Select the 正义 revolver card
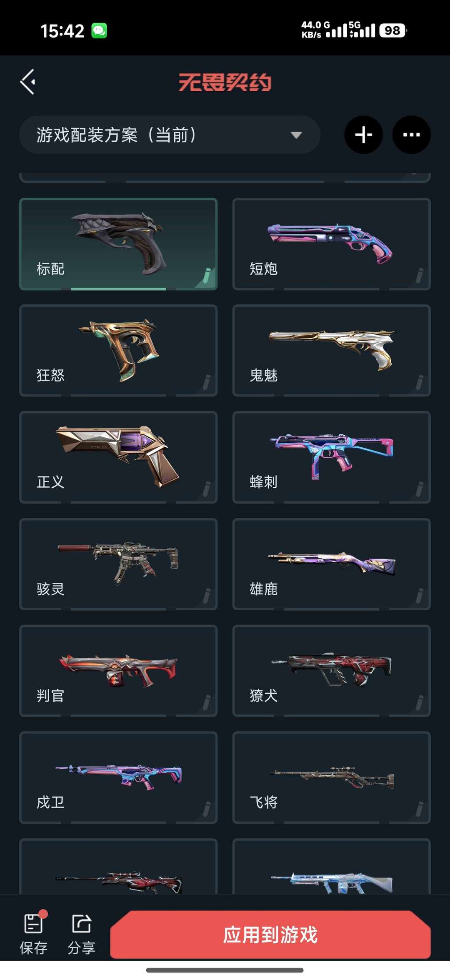 pyautogui.click(x=118, y=457)
